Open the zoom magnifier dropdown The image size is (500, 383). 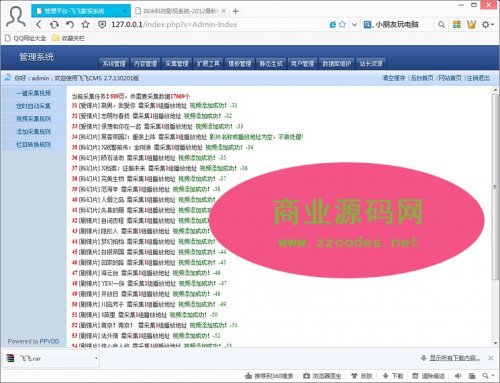[488, 376]
